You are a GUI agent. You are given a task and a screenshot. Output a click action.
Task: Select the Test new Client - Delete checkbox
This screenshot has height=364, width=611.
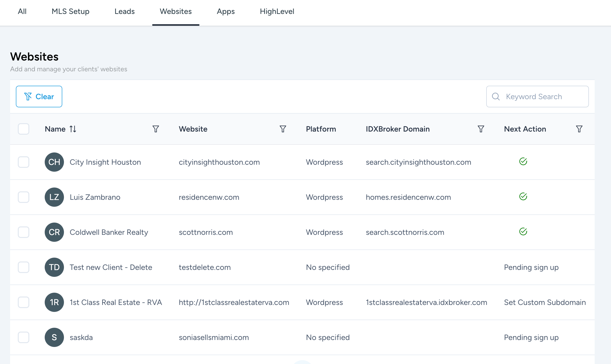click(24, 267)
